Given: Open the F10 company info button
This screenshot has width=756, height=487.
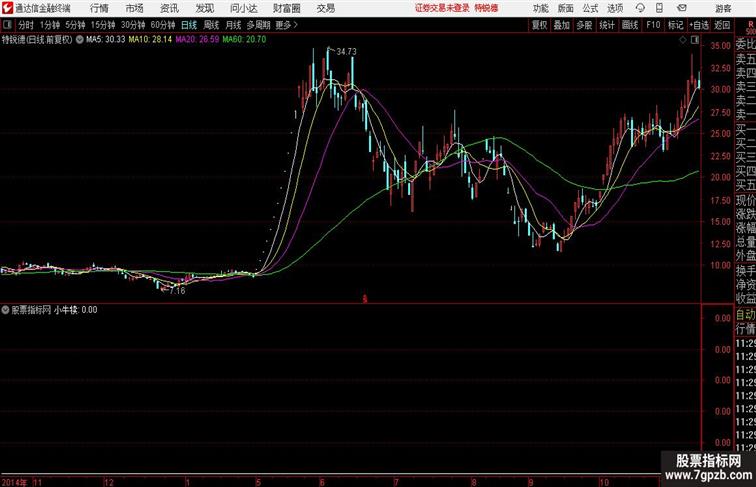Looking at the screenshot, I should 653,25.
